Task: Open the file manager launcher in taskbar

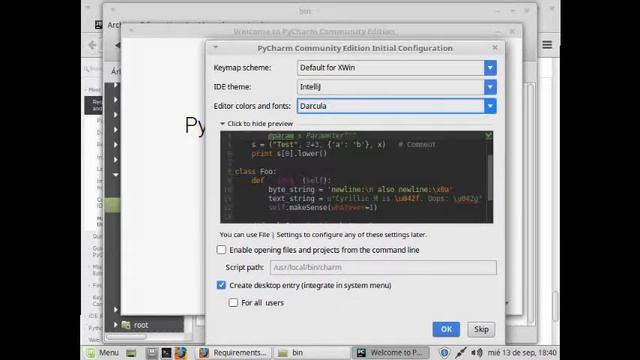Action: (151, 353)
